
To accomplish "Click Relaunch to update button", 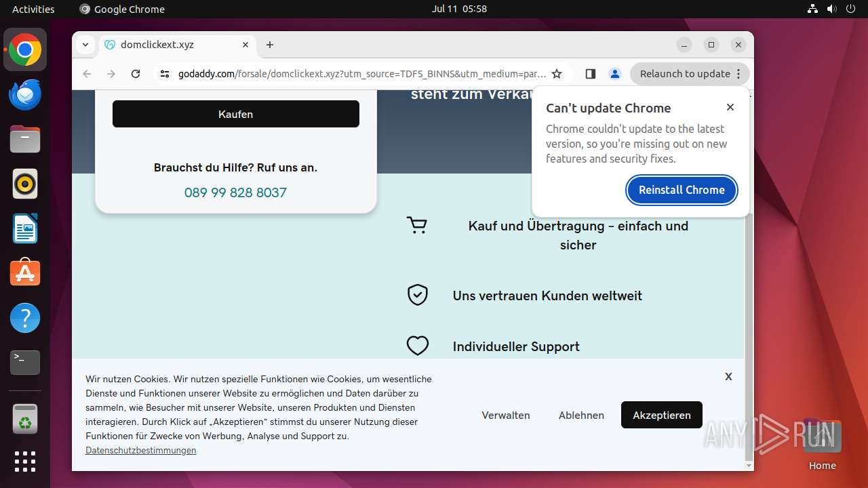I will [690, 74].
